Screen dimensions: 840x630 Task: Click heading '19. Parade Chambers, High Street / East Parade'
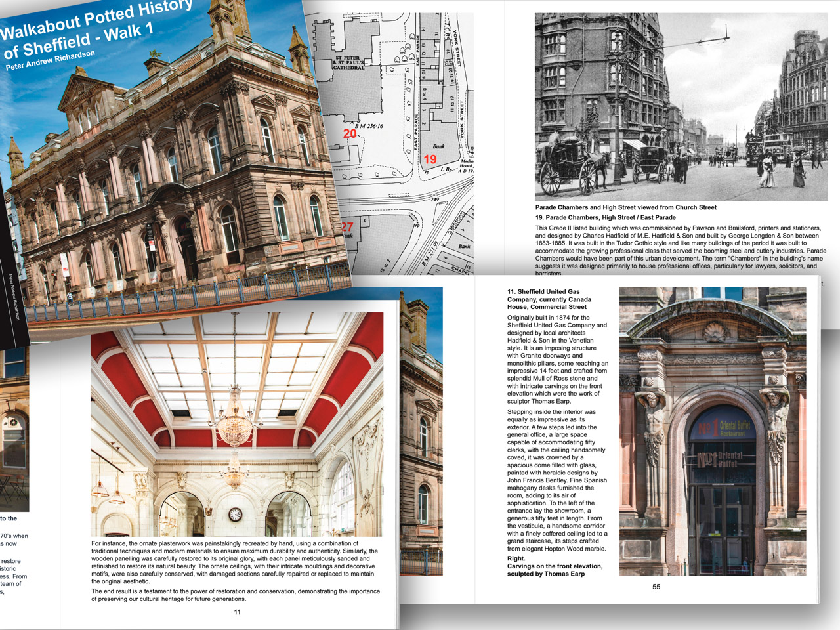click(x=605, y=217)
